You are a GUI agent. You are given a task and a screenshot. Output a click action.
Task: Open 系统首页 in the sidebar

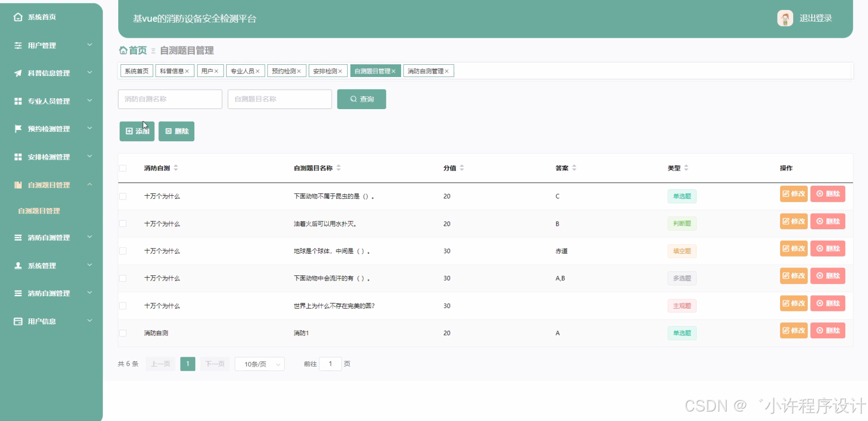(42, 17)
